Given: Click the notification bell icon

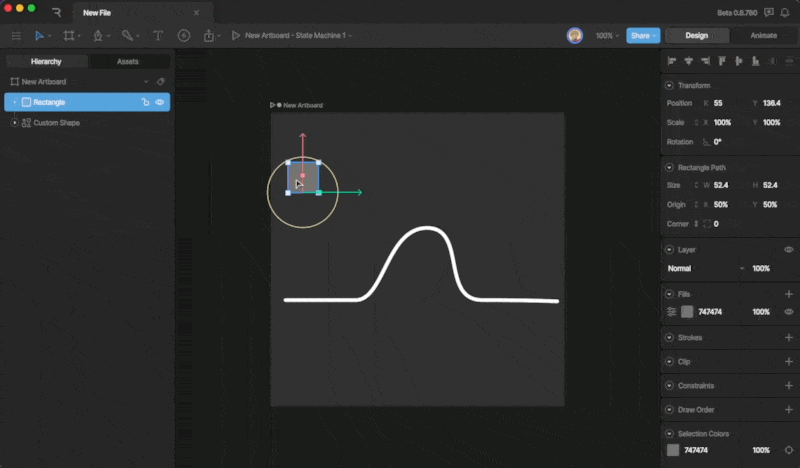Looking at the screenshot, I should [785, 12].
